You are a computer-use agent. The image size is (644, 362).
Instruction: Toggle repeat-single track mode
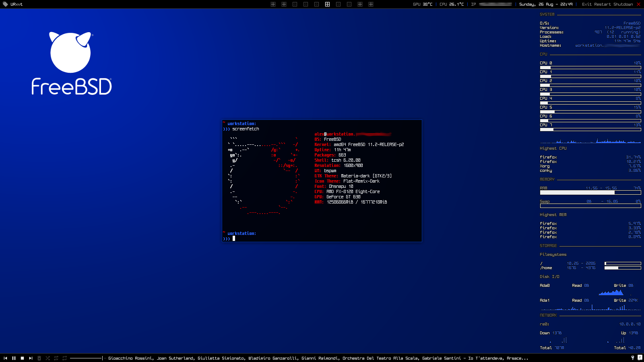[x=56, y=358]
